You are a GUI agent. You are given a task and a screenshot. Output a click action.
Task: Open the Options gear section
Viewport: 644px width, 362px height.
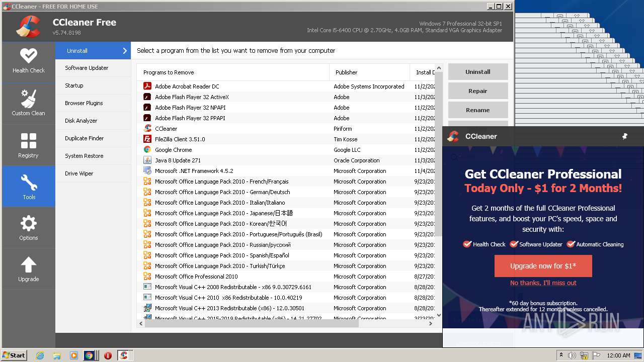(29, 228)
